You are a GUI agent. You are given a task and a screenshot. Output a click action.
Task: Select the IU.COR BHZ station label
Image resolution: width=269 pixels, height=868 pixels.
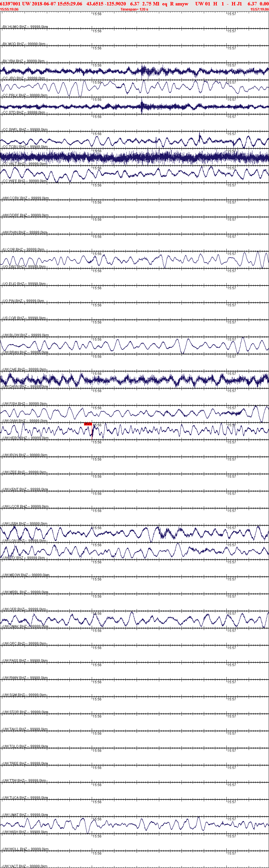coord(24,250)
